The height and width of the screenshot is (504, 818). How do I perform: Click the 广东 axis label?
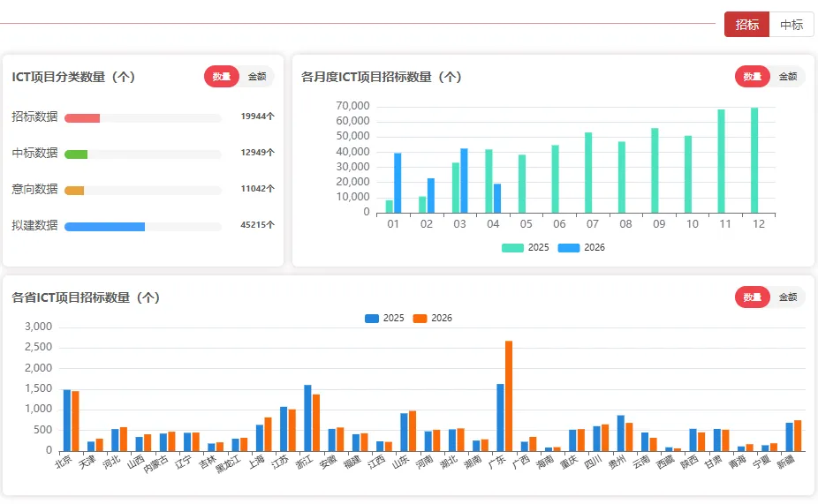tap(497, 462)
